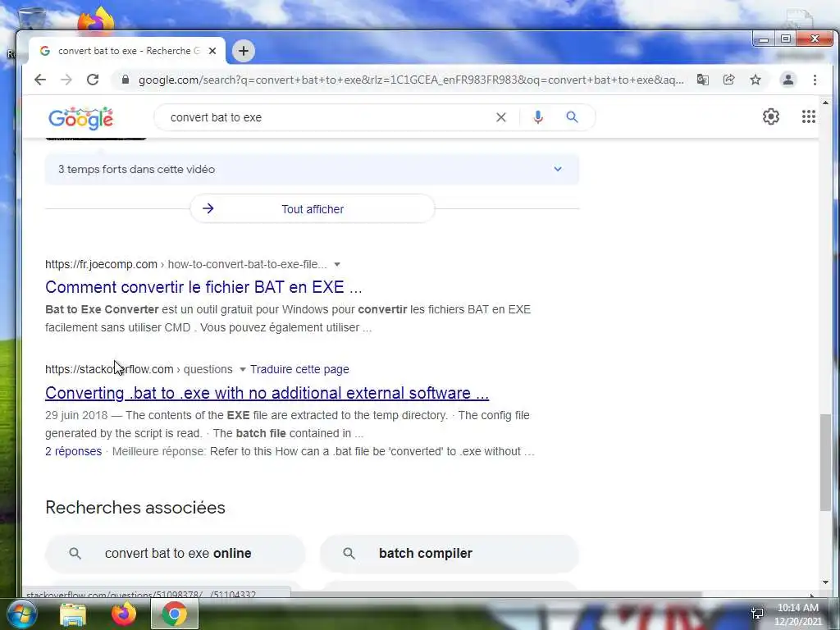Start voice search with microphone
This screenshot has width=840, height=630.
tap(538, 117)
